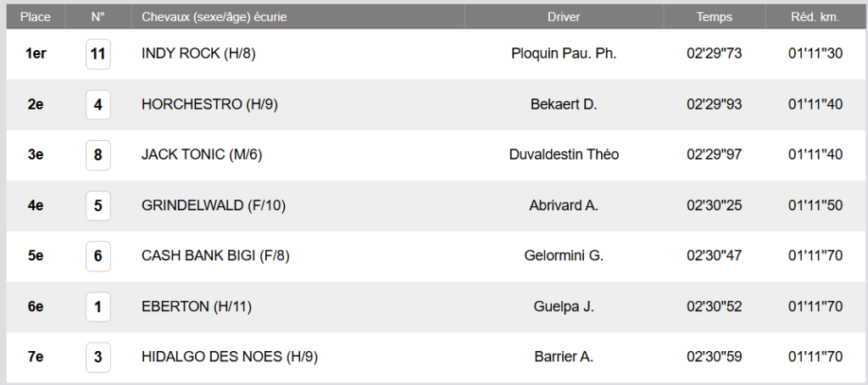This screenshot has height=385, width=868.
Task: Open GRINDELWALD (F/10) horse entry
Action: [215, 206]
